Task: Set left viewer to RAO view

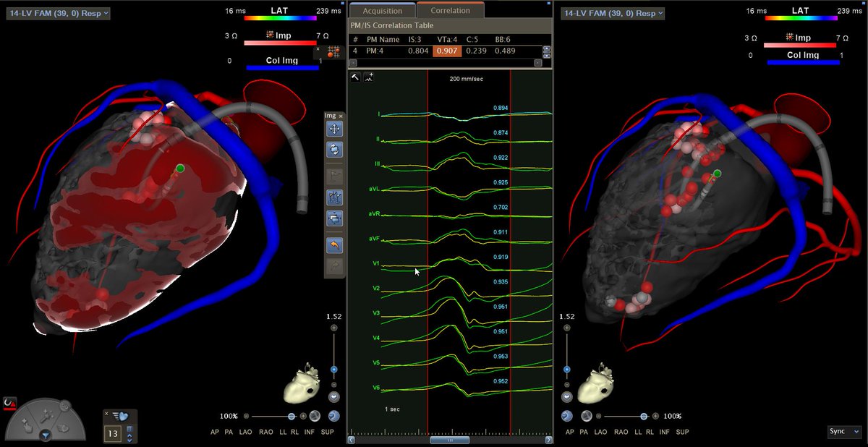Action: tap(266, 432)
